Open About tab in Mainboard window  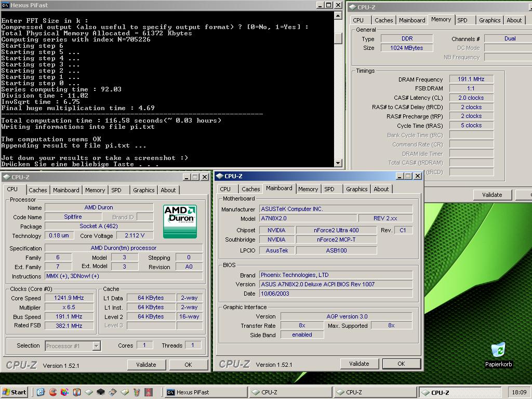[381, 189]
